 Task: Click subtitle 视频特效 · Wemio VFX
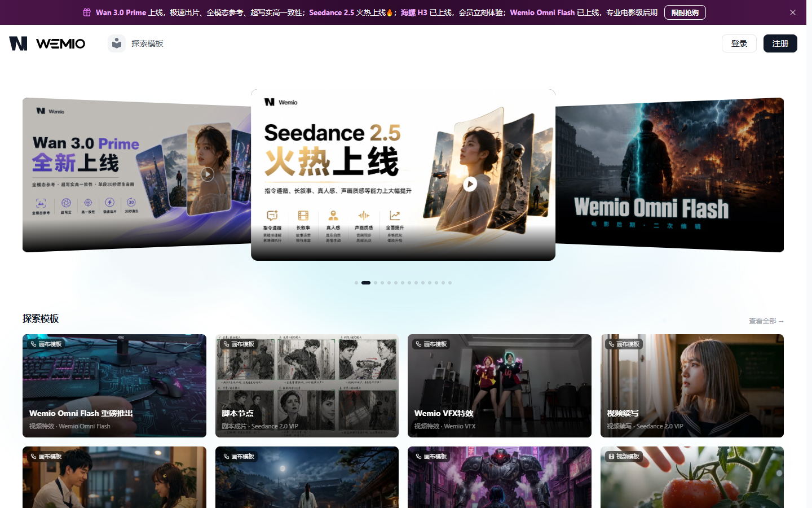click(x=445, y=426)
